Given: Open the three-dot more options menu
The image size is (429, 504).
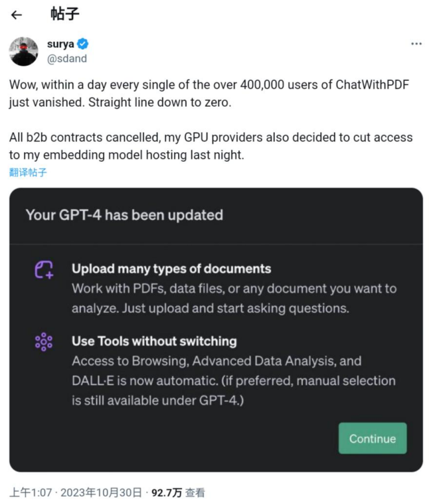Looking at the screenshot, I should [x=416, y=44].
